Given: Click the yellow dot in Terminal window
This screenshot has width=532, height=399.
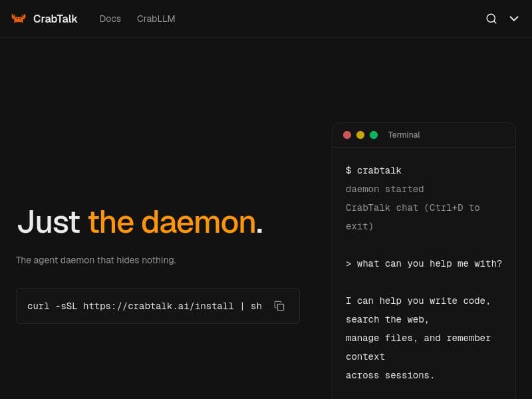Looking at the screenshot, I should tap(360, 135).
